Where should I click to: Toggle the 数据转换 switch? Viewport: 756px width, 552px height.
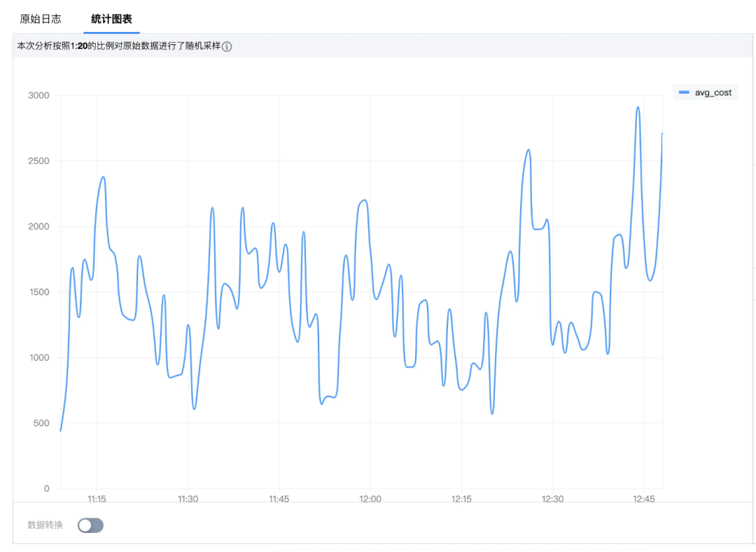click(90, 525)
